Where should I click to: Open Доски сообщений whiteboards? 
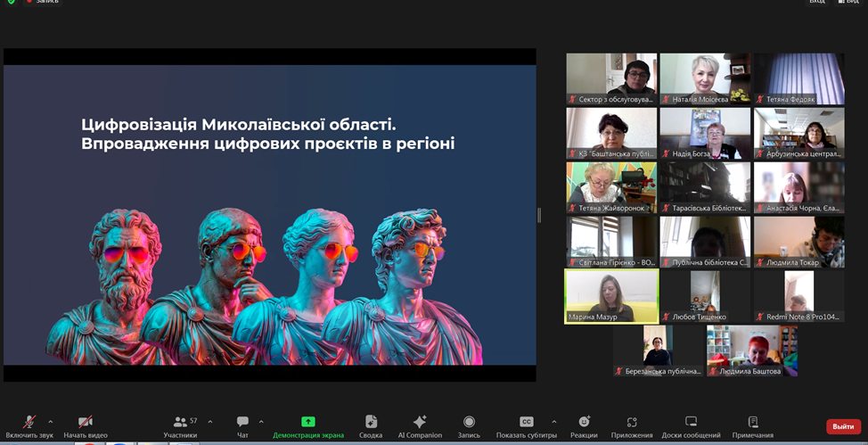click(691, 426)
